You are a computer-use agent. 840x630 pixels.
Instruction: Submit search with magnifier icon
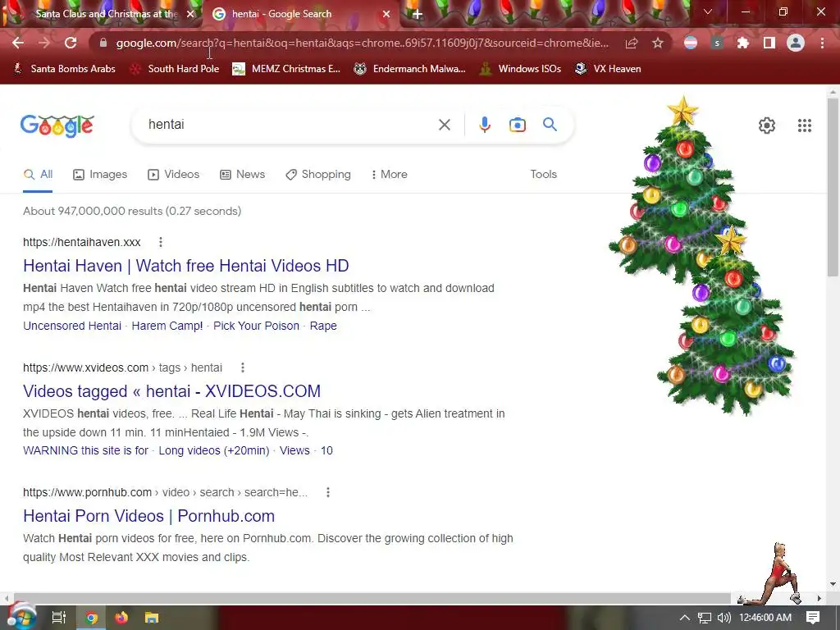550,125
